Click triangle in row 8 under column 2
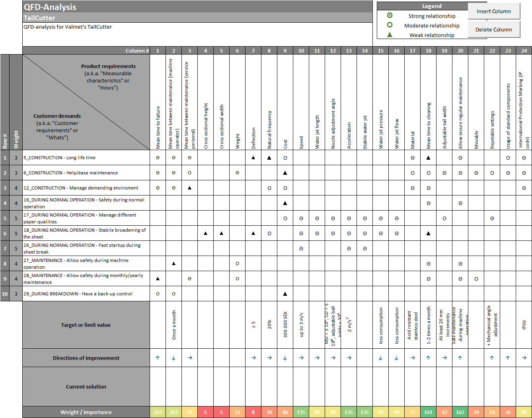The height and width of the screenshot is (418, 532). tap(173, 264)
